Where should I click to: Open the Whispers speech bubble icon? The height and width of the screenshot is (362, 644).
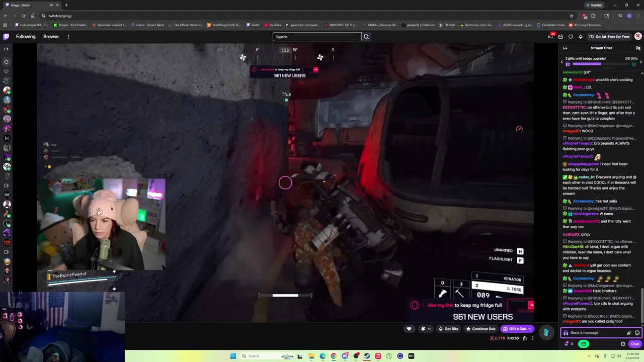click(x=570, y=37)
